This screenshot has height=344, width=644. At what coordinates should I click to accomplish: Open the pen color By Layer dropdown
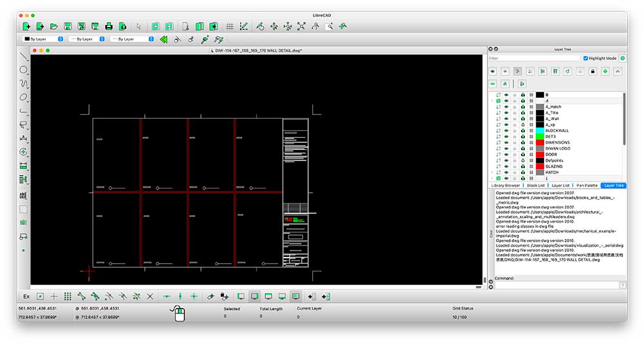tap(43, 39)
